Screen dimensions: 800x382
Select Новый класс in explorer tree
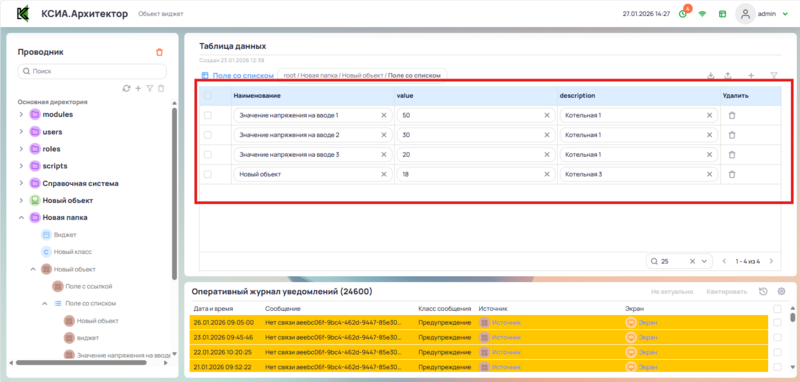72,251
